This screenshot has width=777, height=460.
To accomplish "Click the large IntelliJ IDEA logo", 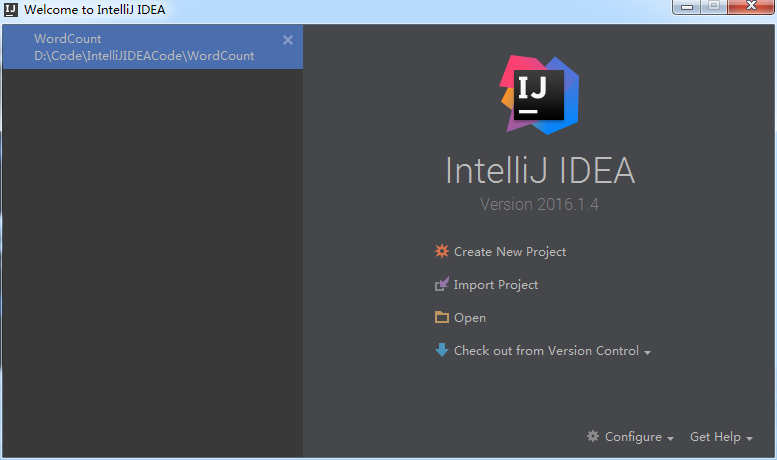I will click(x=539, y=95).
